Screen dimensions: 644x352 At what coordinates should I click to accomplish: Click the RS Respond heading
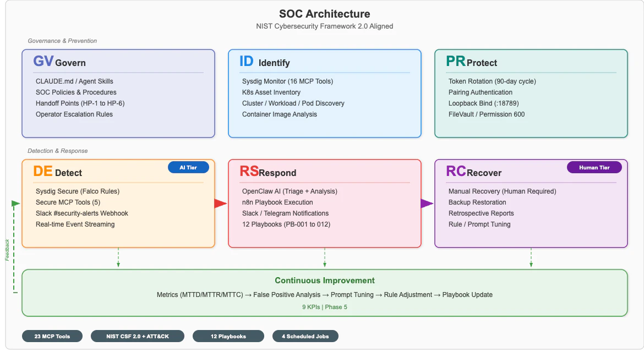(x=268, y=172)
